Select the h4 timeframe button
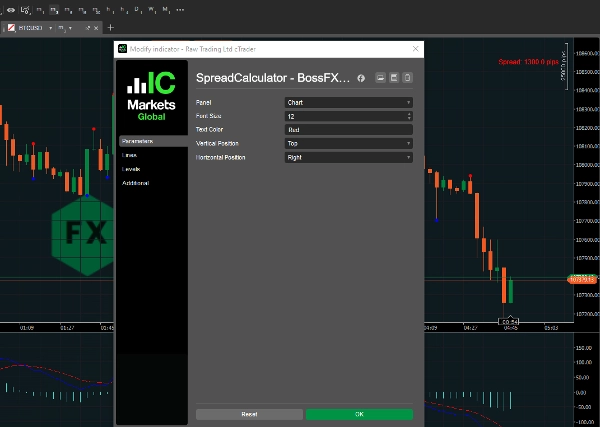This screenshot has height=427, width=600. click(124, 10)
